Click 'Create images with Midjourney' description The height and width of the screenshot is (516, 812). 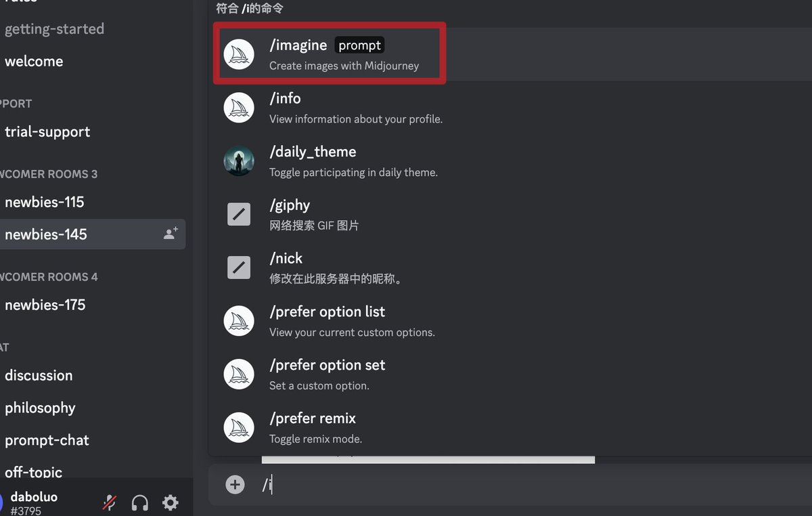click(x=344, y=66)
